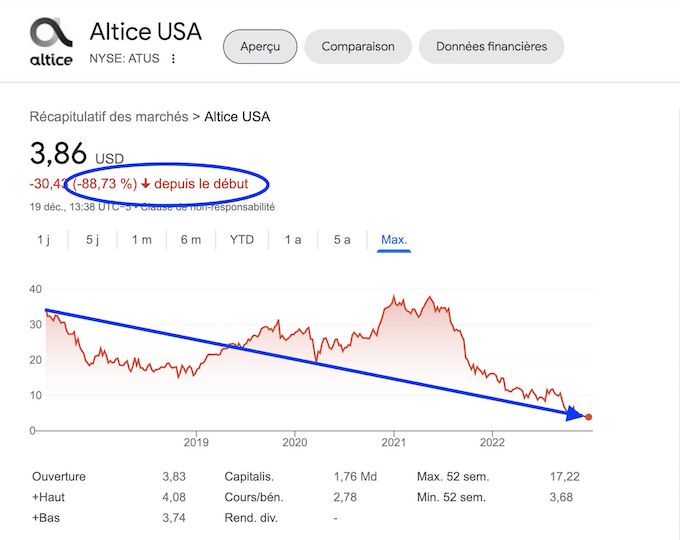680x540 pixels.
Task: Select the Max. time range
Action: [394, 240]
